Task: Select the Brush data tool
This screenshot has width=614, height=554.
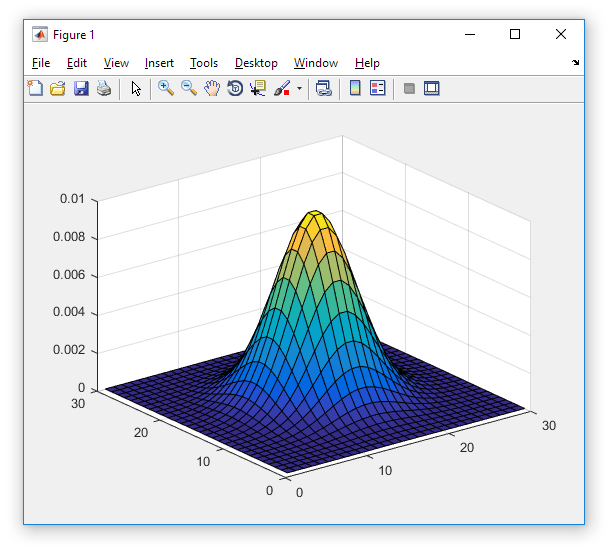Action: (x=282, y=88)
